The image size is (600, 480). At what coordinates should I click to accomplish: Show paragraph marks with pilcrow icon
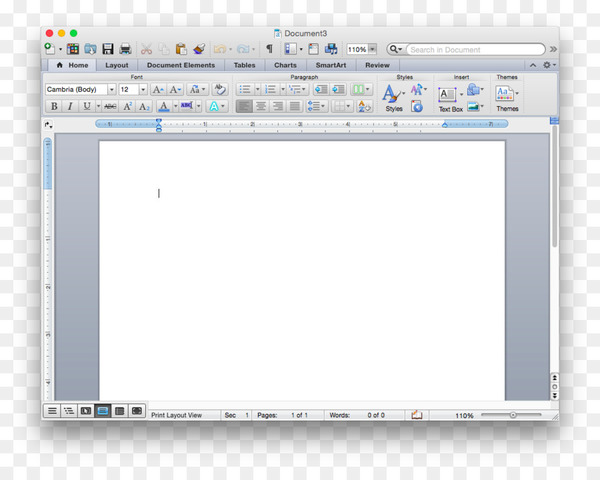click(x=269, y=49)
